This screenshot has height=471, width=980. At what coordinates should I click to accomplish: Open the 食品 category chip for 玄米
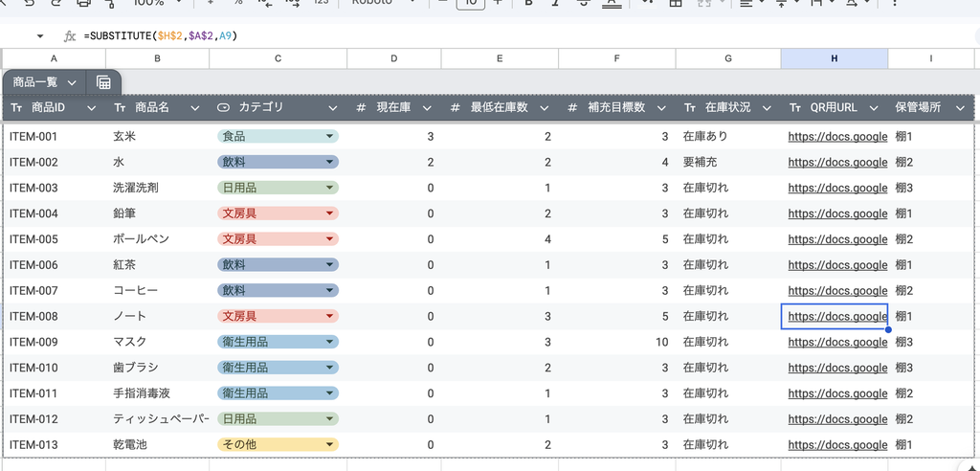(278, 136)
